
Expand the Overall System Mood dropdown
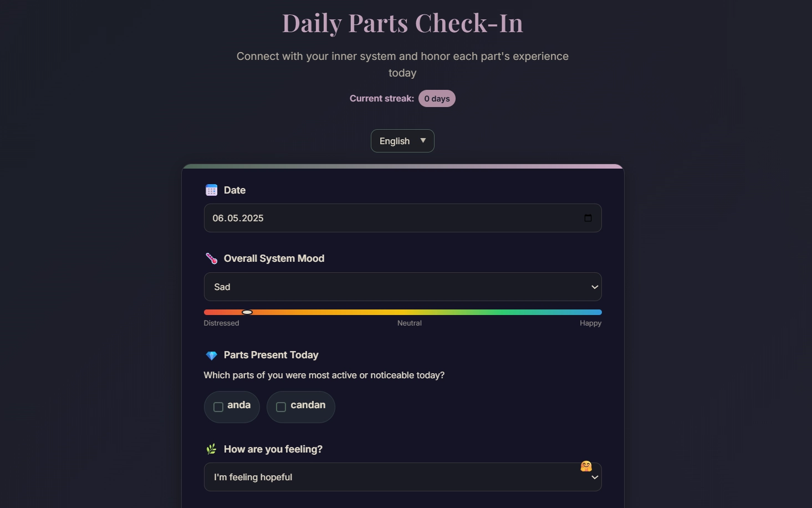click(x=403, y=287)
